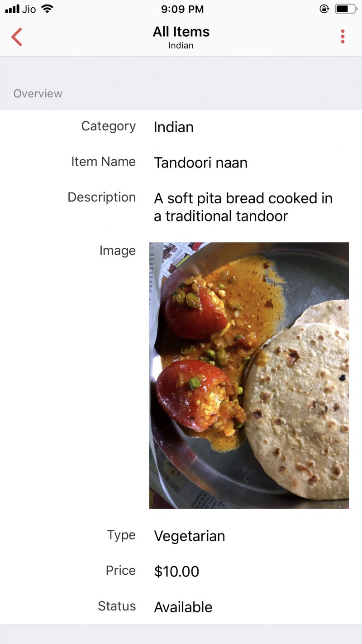The image size is (362, 644).
Task: Open the tandoori naan food image
Action: pos(249,375)
